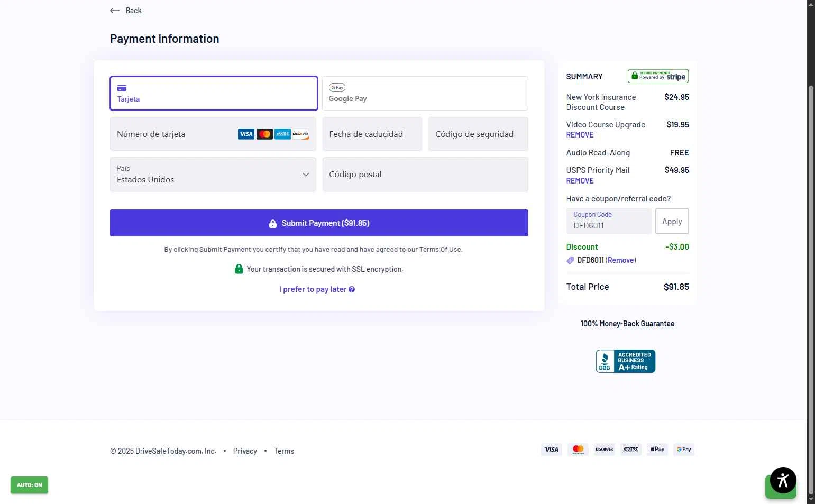Screen dimensions: 815x504
Task: Click the footer Mastercard icon
Action: click(x=578, y=450)
